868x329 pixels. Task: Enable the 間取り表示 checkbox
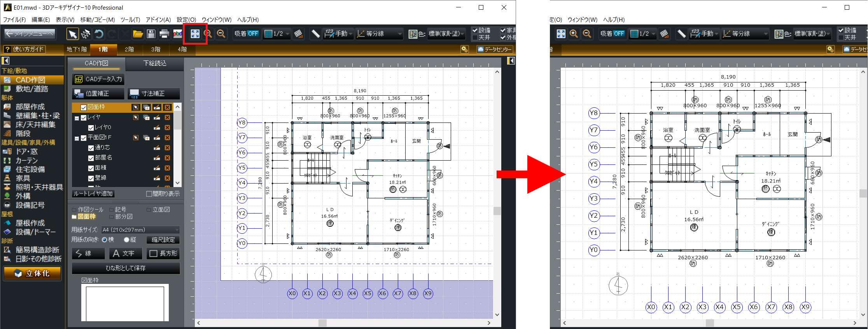click(x=149, y=194)
